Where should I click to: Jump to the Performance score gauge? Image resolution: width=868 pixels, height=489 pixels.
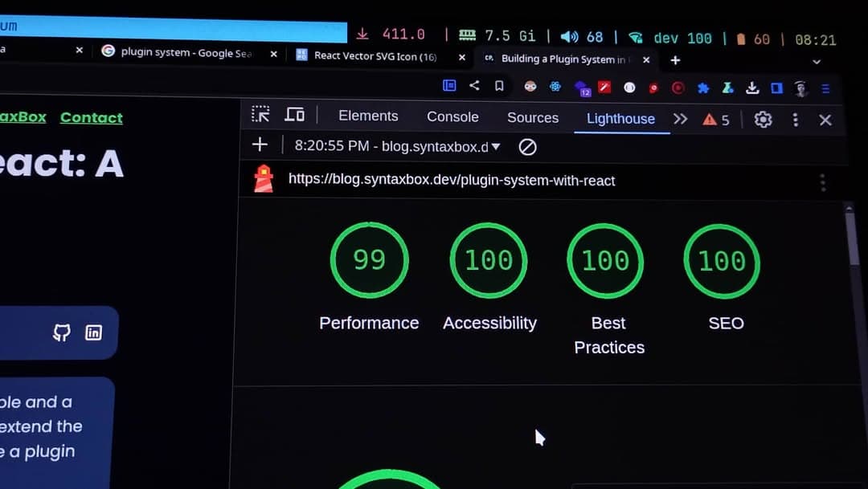[369, 261]
